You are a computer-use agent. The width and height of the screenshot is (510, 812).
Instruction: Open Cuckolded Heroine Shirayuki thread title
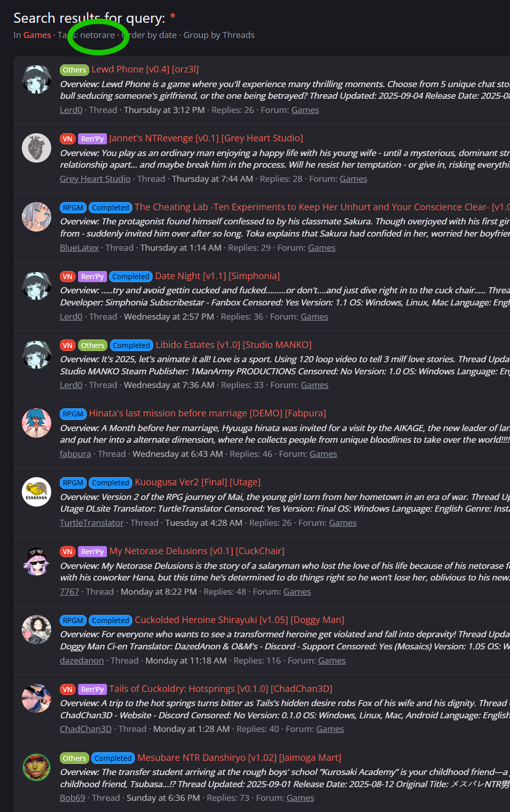239,620
